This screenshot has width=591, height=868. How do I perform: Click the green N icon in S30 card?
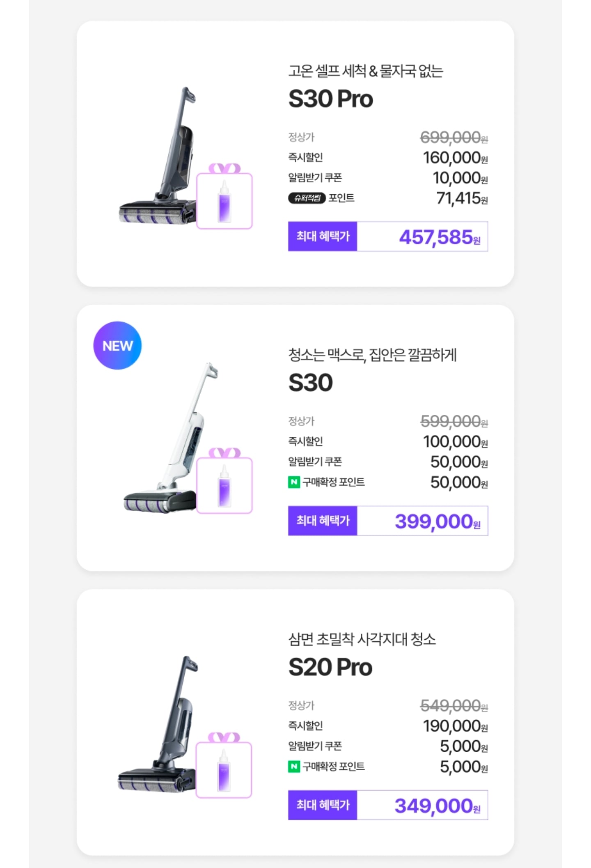(x=294, y=482)
